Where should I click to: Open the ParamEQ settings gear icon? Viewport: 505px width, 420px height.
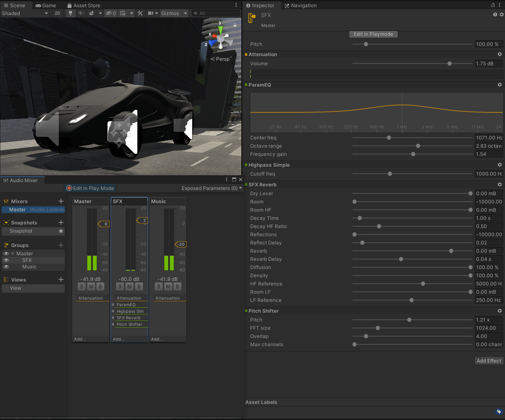(x=499, y=85)
